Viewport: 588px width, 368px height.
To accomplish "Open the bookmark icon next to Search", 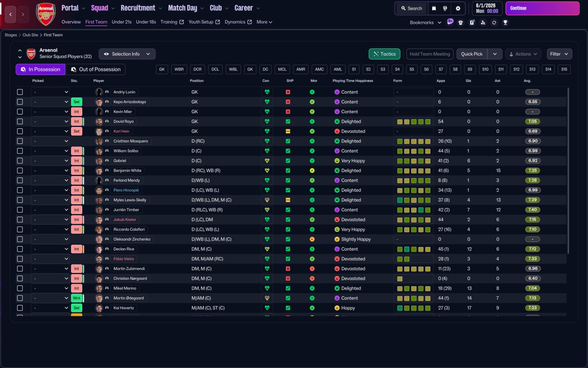I will pyautogui.click(x=434, y=8).
